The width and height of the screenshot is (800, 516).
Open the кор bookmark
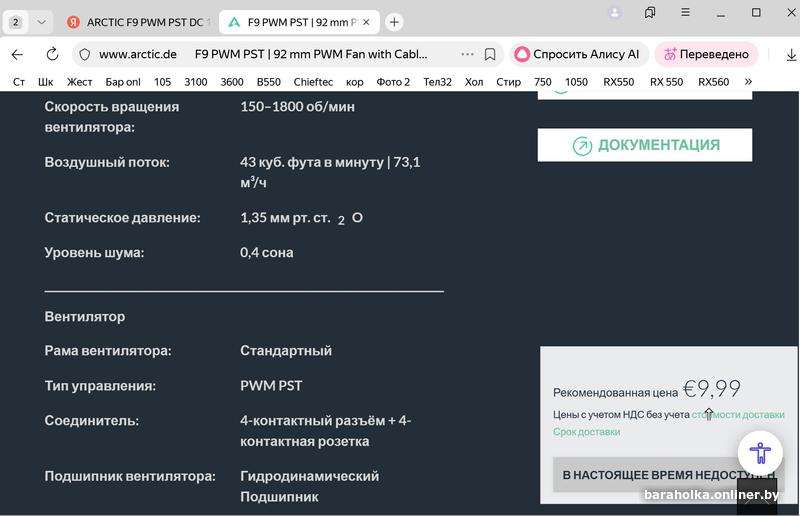(x=355, y=82)
